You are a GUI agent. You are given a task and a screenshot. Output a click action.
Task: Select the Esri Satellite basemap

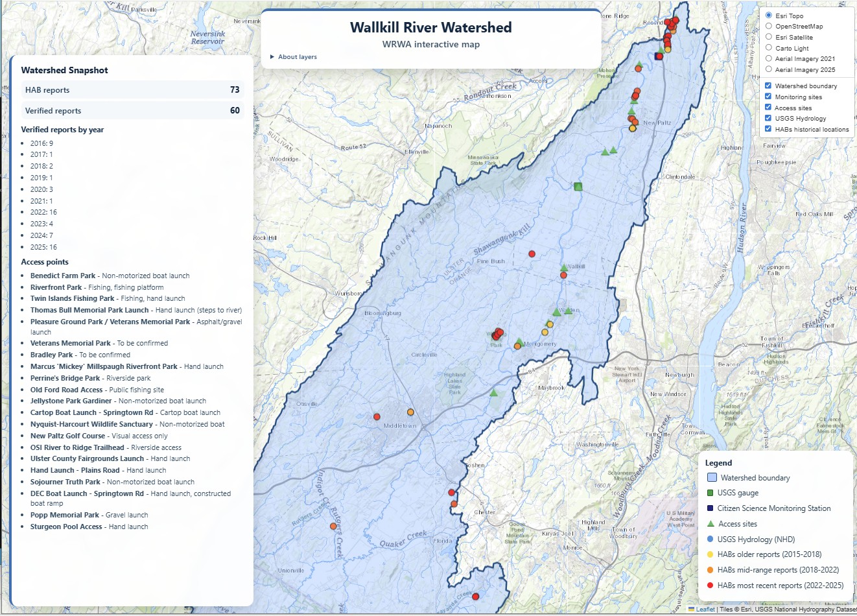coord(769,37)
